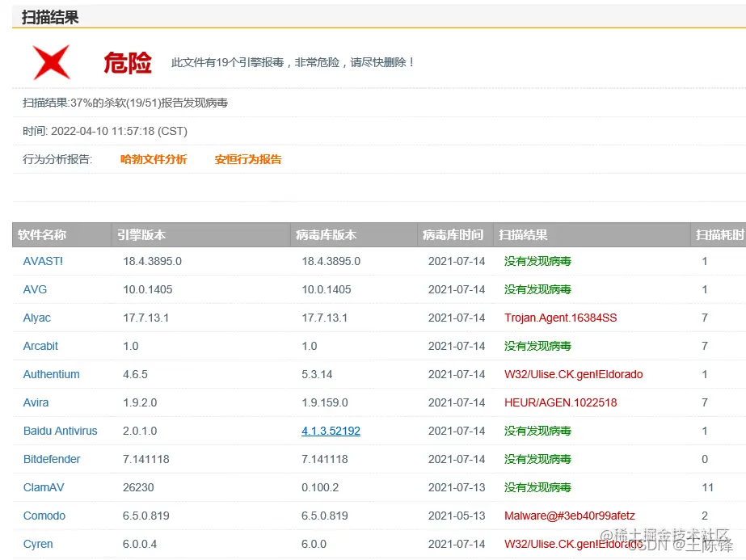This screenshot has width=746, height=560.
Task: Click ClamAV scan time value 11
Action: point(707,488)
